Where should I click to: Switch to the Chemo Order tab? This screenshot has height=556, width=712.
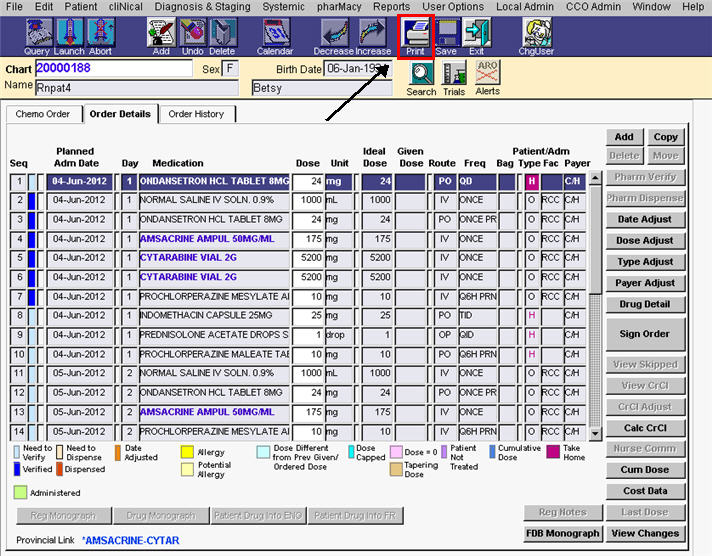click(43, 114)
